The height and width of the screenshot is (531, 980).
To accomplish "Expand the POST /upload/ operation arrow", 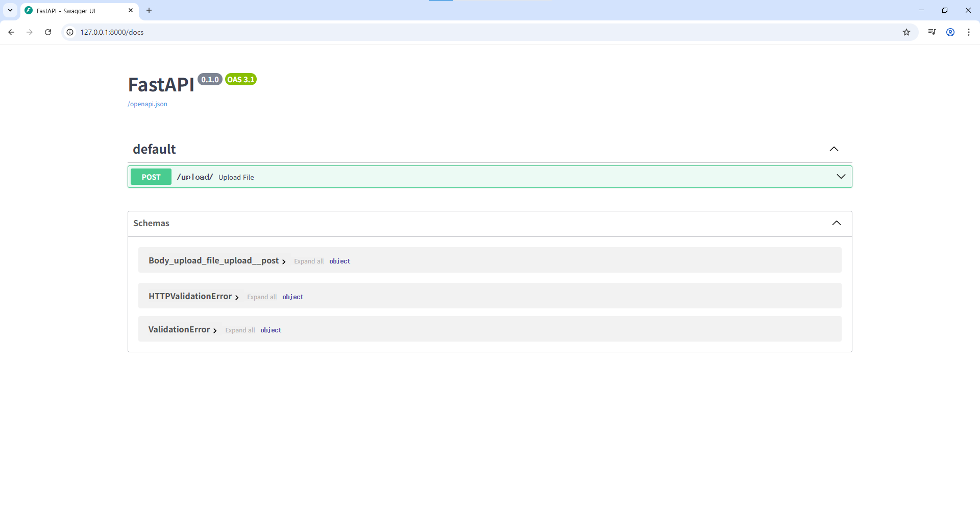I will (x=841, y=177).
